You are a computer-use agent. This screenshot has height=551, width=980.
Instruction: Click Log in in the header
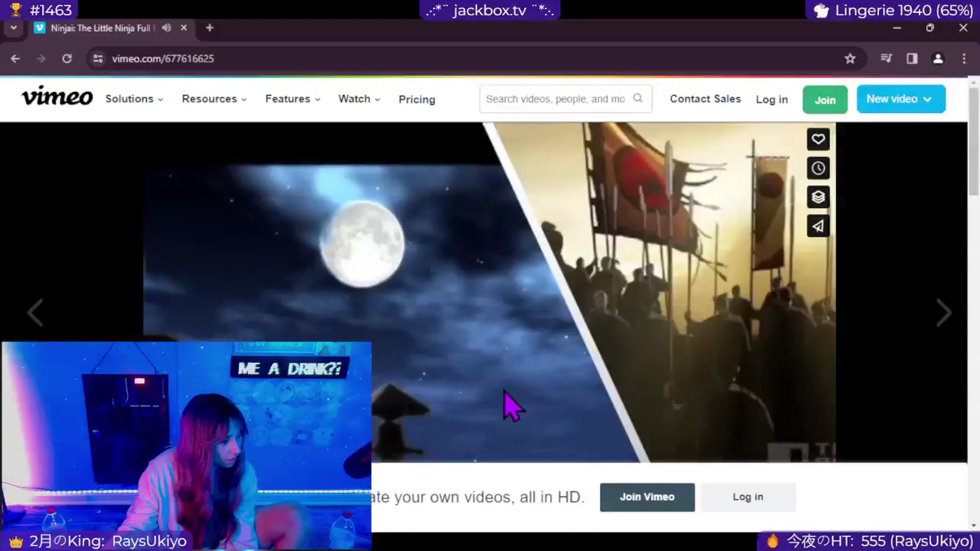coord(772,99)
